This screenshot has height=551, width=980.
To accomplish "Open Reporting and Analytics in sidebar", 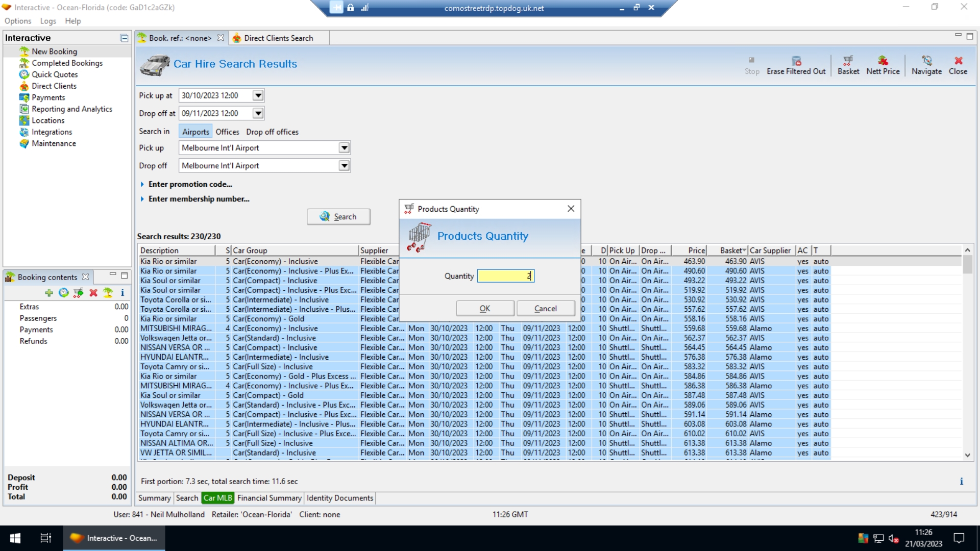I will (x=71, y=109).
